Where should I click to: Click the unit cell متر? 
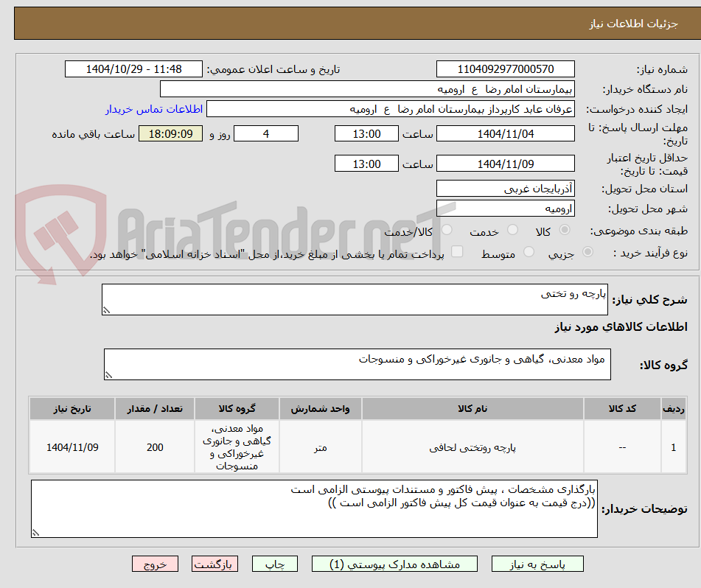click(320, 447)
